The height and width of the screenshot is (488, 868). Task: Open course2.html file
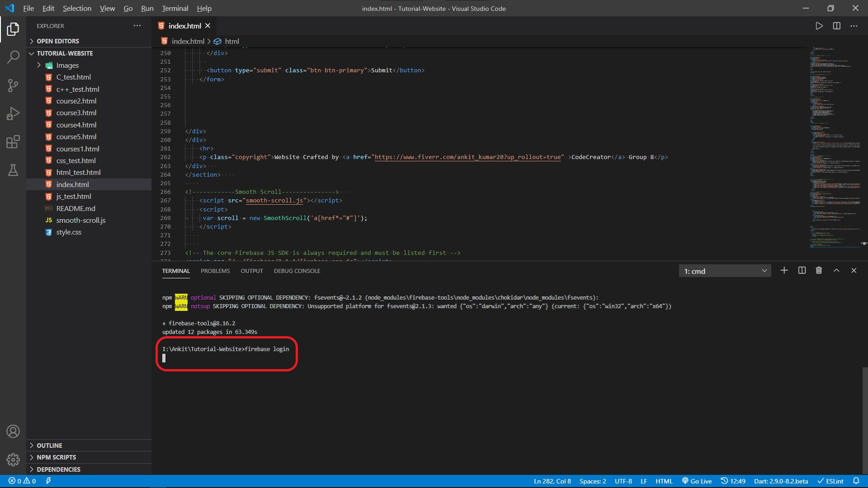pyautogui.click(x=89, y=101)
